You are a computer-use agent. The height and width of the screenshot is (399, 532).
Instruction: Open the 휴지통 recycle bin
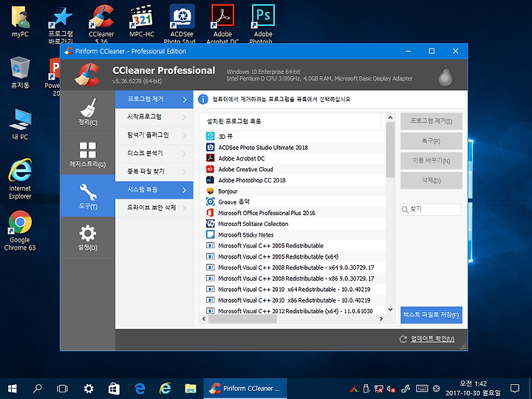(20, 73)
